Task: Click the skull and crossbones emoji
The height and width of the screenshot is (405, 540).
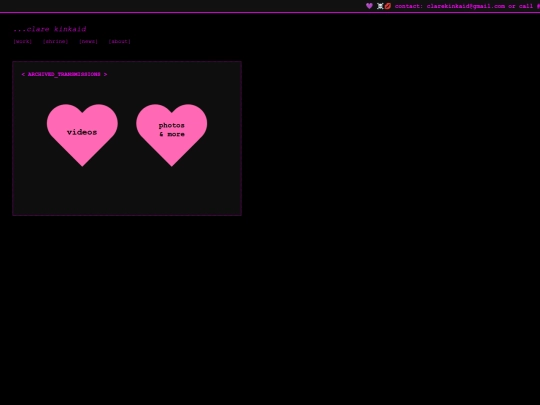Action: click(380, 6)
